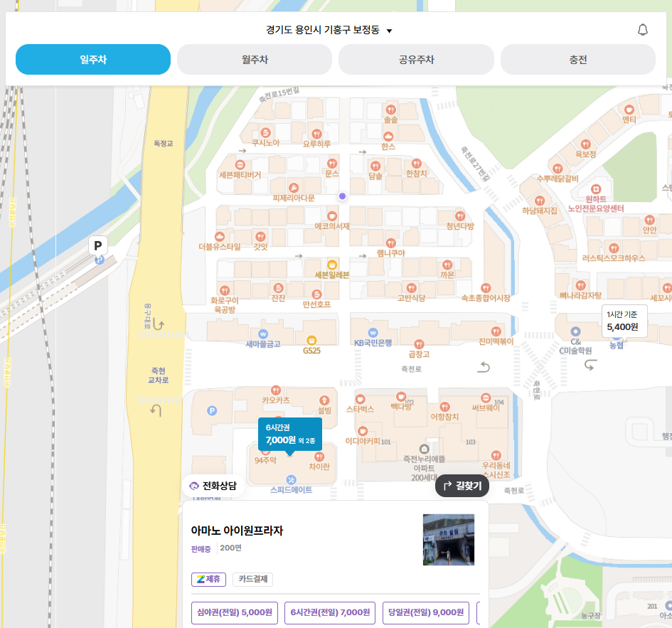Click the 한스 bakery icon
The height and width of the screenshot is (628, 672).
coord(388,137)
